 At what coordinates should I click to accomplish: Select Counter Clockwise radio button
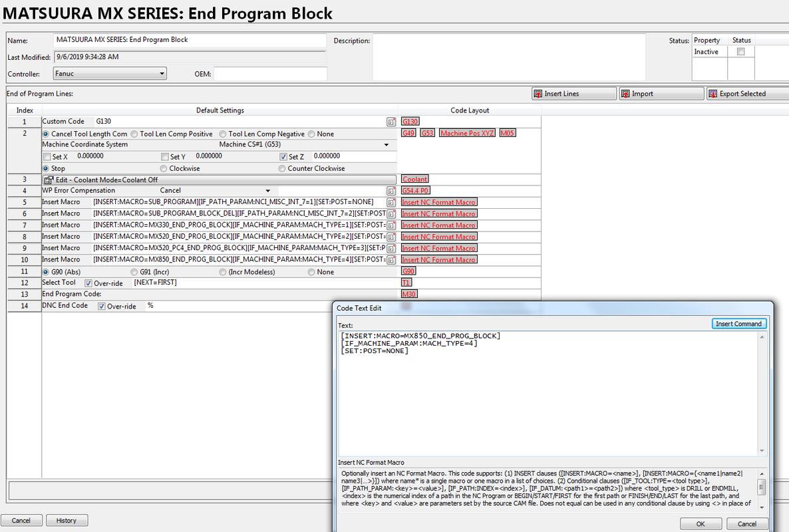(282, 168)
